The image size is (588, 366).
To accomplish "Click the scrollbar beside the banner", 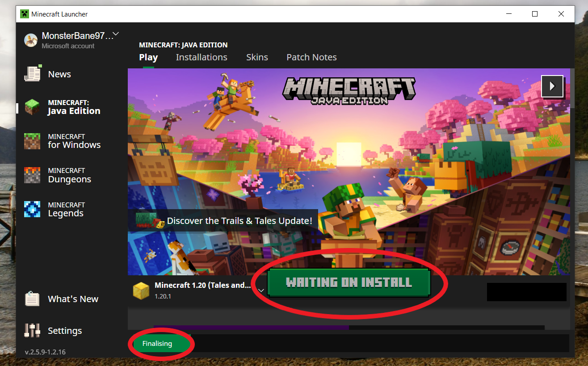I will [573, 89].
